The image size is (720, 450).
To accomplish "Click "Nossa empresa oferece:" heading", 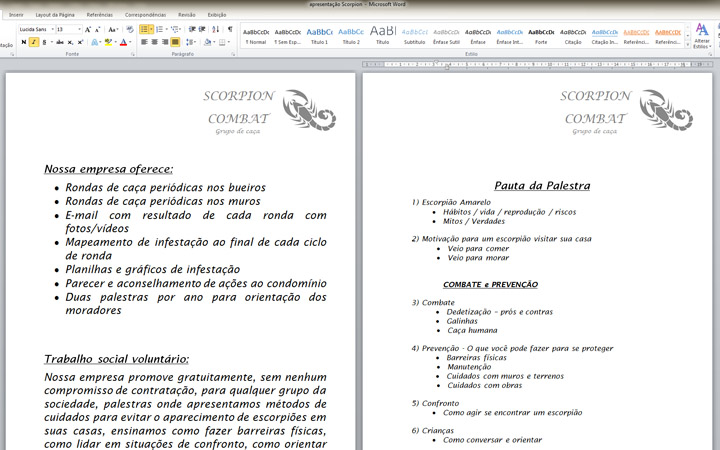I will pyautogui.click(x=109, y=169).
